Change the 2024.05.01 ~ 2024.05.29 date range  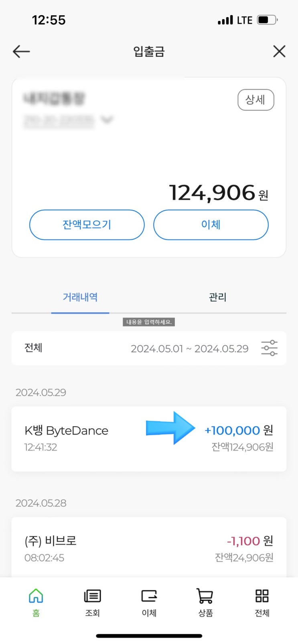189,348
